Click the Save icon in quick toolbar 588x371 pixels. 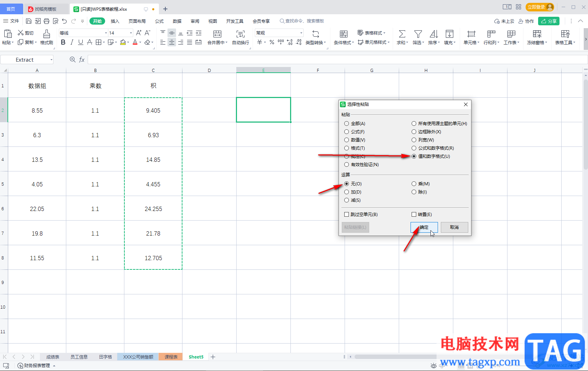(x=29, y=21)
